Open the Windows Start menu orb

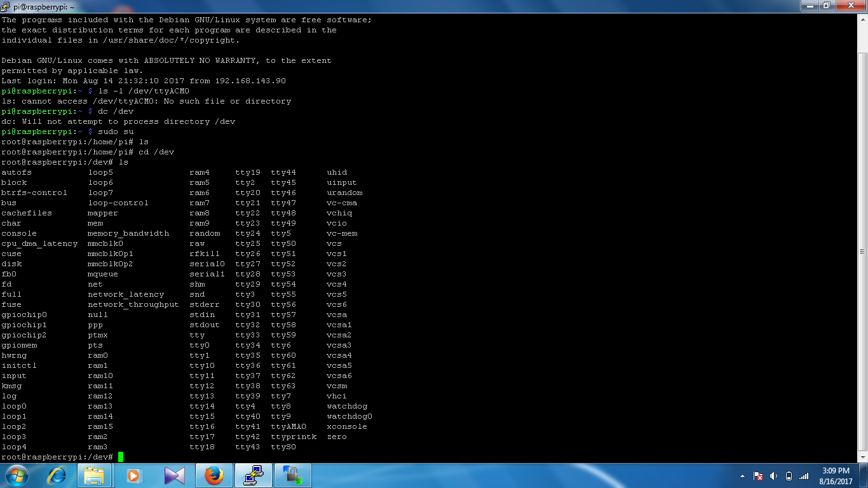(x=17, y=475)
